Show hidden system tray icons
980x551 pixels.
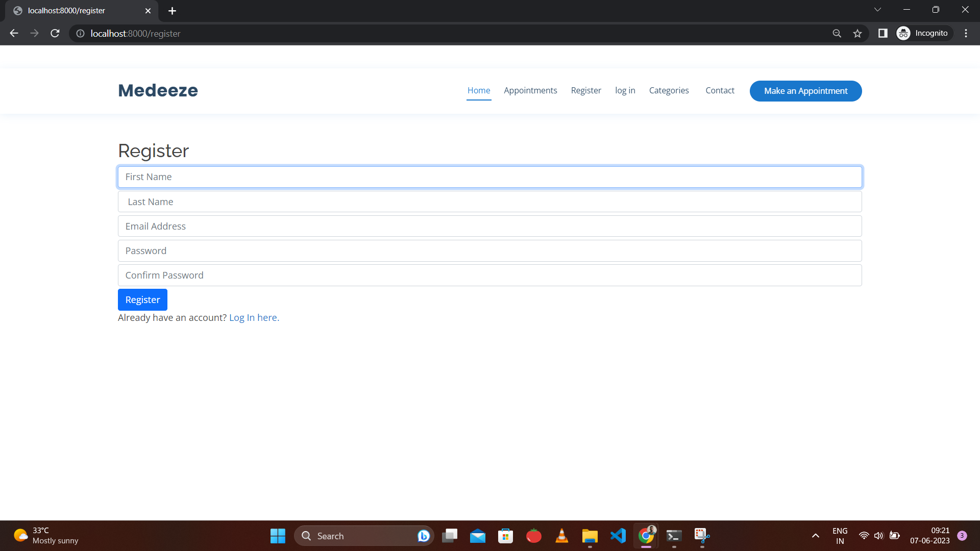click(x=815, y=536)
